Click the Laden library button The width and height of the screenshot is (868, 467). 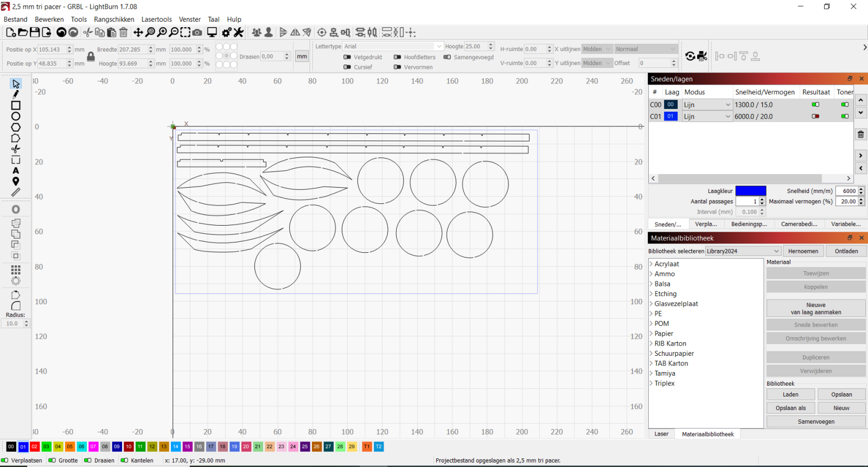(790, 394)
